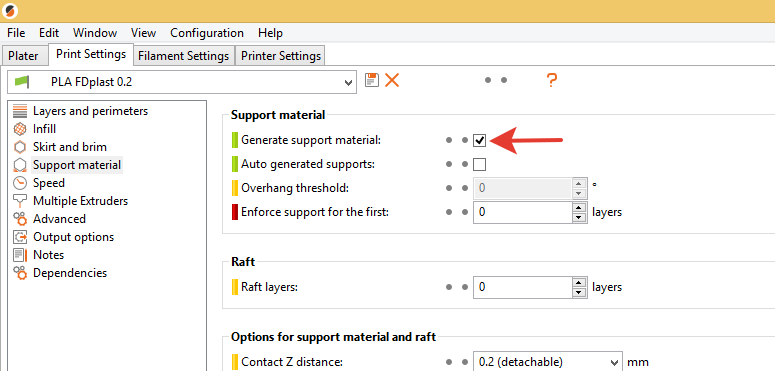Open the Configuration menu
The image size is (775, 371).
pos(207,33)
